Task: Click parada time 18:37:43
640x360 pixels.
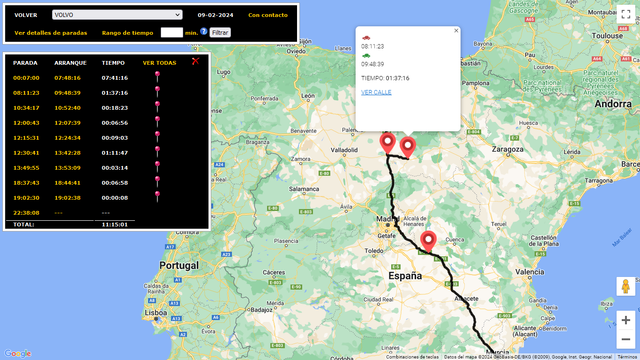Action: pos(26,183)
